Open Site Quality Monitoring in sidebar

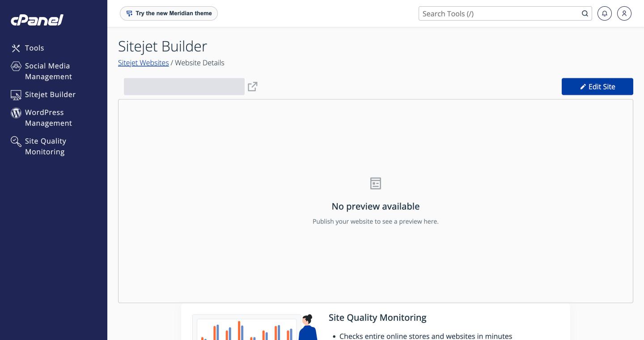[46, 146]
